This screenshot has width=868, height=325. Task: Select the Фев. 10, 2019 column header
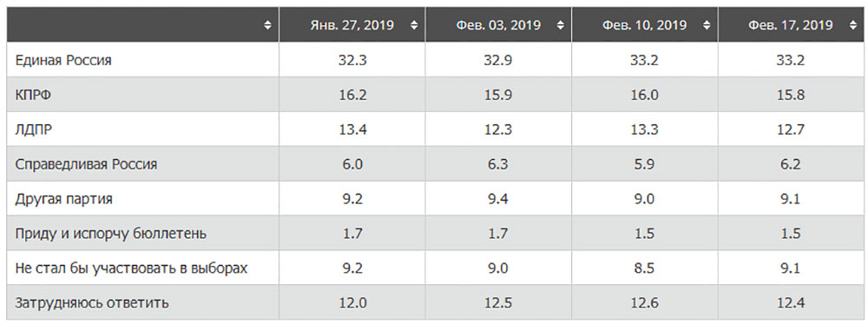pyautogui.click(x=645, y=25)
